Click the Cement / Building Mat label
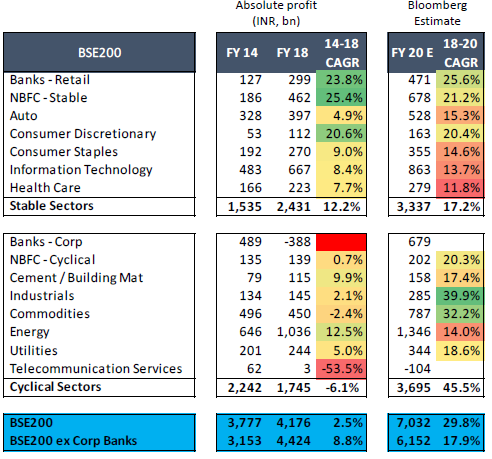Screen dimensions: 492x459 click(x=76, y=278)
